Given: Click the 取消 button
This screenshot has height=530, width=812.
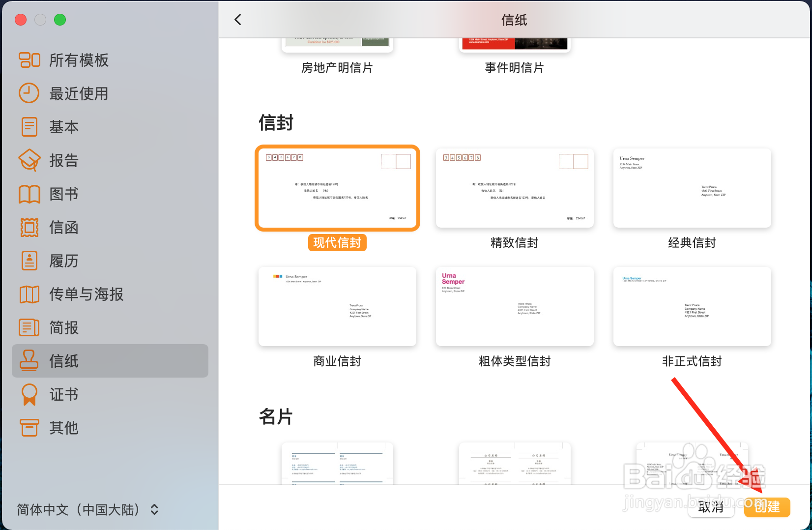Looking at the screenshot, I should (711, 507).
